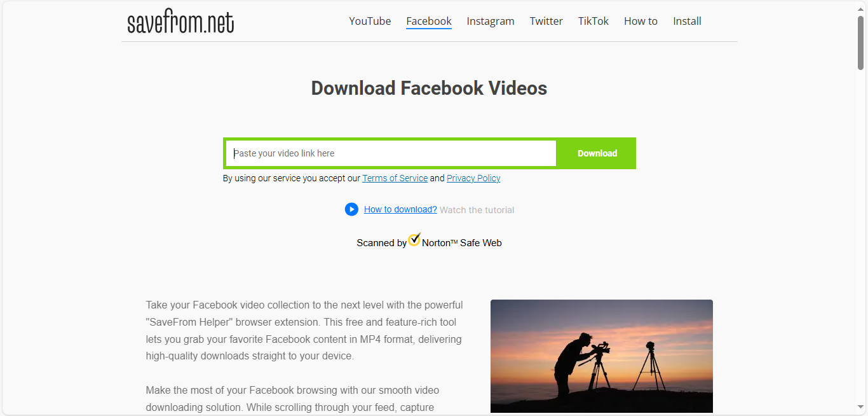
Task: Click the photographer silhouette sunset image
Action: (x=602, y=356)
